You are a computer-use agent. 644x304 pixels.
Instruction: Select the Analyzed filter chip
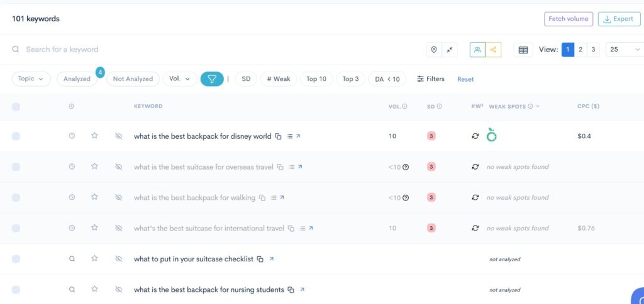pos(77,79)
